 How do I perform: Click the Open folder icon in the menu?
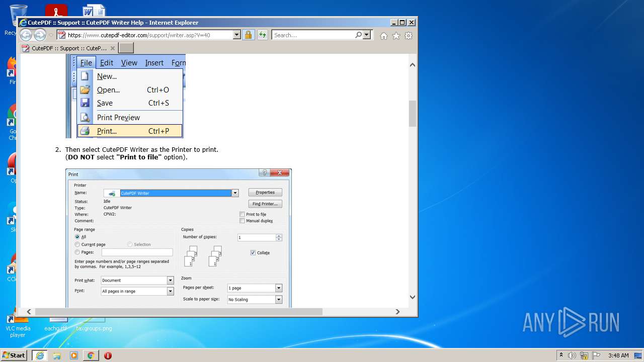(86, 90)
